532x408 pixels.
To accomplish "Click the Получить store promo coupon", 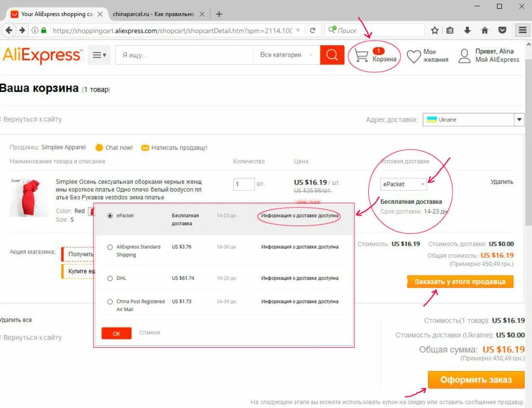I will (79, 254).
